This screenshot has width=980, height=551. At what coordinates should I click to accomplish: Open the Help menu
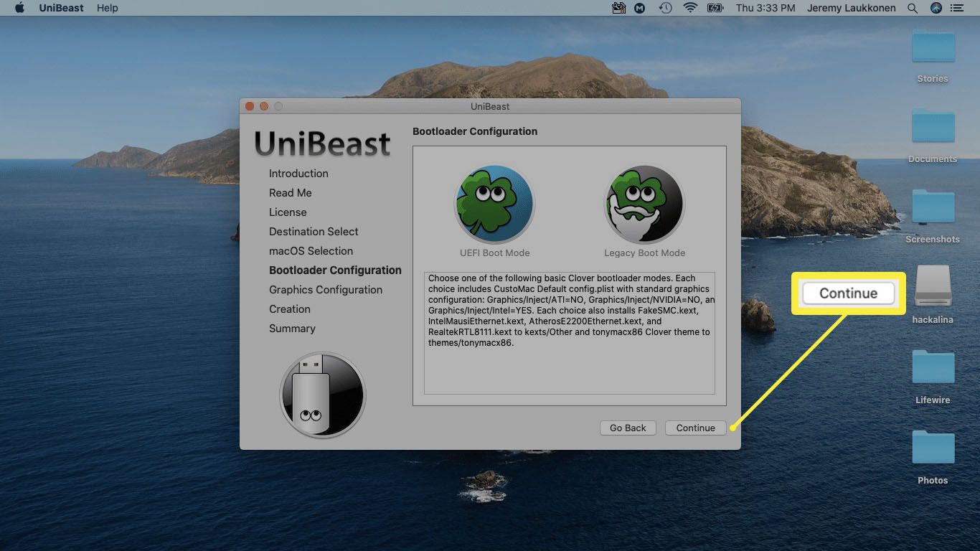108,8
